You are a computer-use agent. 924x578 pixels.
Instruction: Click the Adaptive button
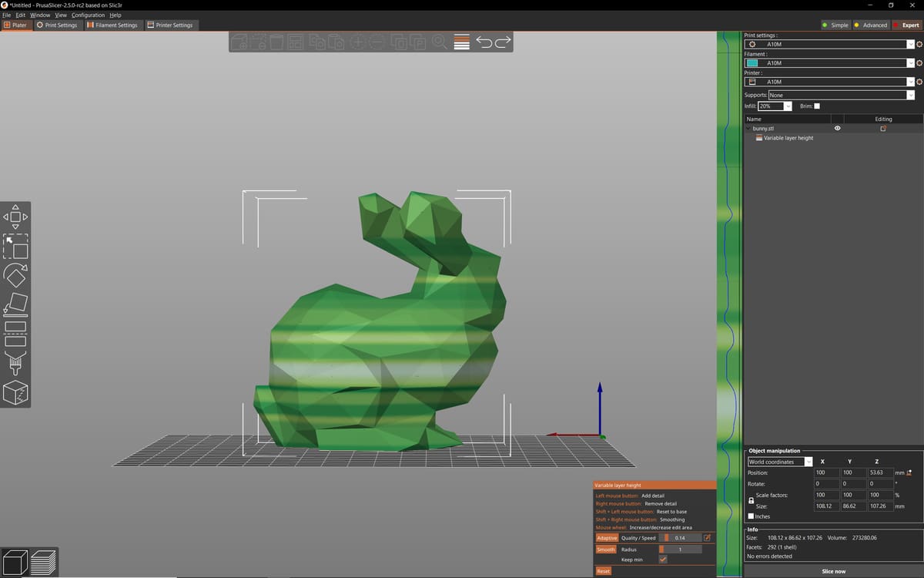(x=607, y=538)
